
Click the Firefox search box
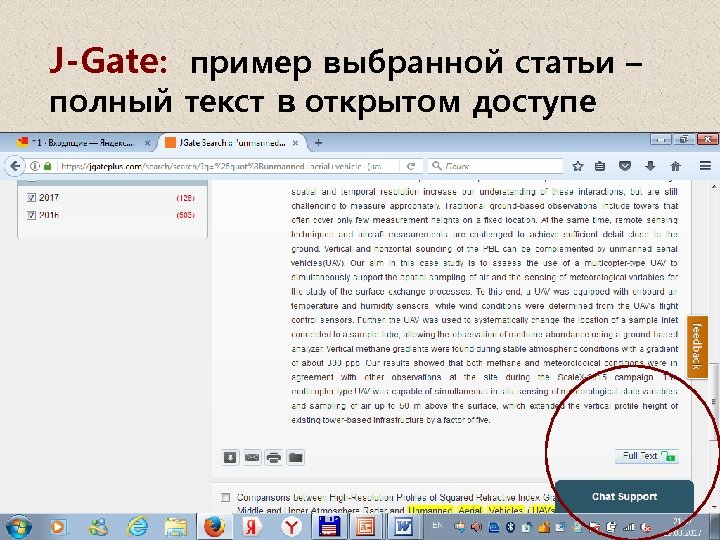pos(496,166)
